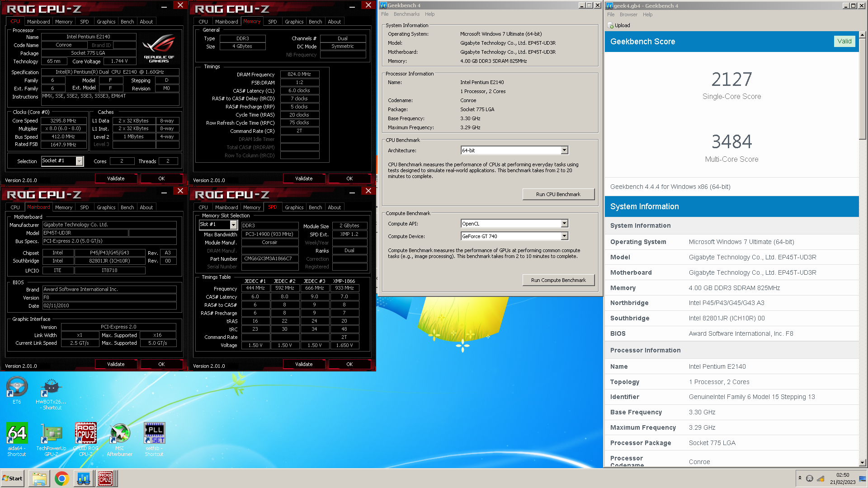Click Validate in bottom-right CPU-Z SPD window
The image size is (868, 488).
(x=304, y=364)
